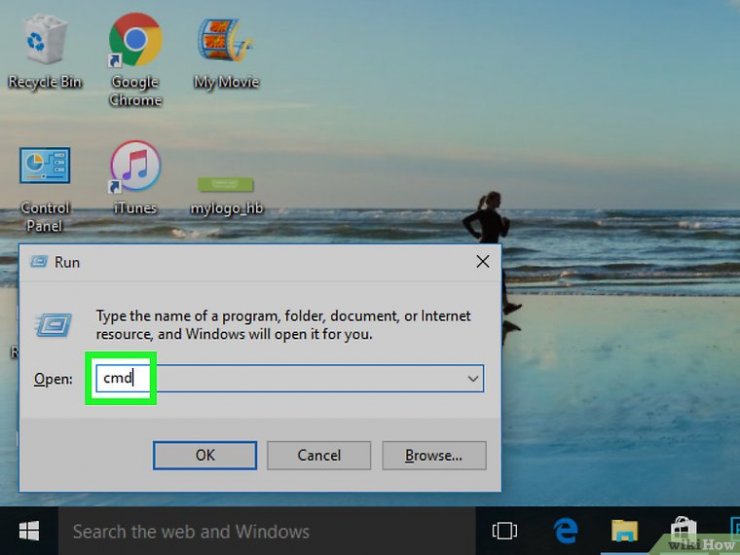The height and width of the screenshot is (555, 740).
Task: Click the 'Open:' label
Action: click(53, 379)
